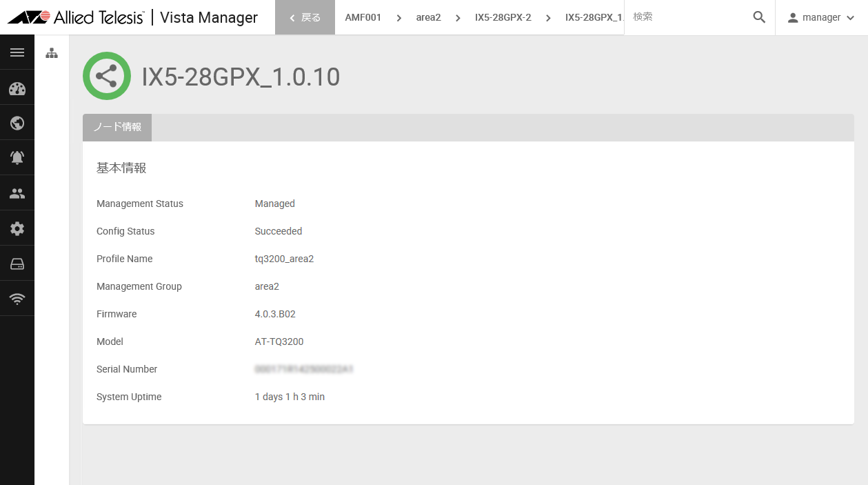Click the Profile Name label

[x=125, y=259]
